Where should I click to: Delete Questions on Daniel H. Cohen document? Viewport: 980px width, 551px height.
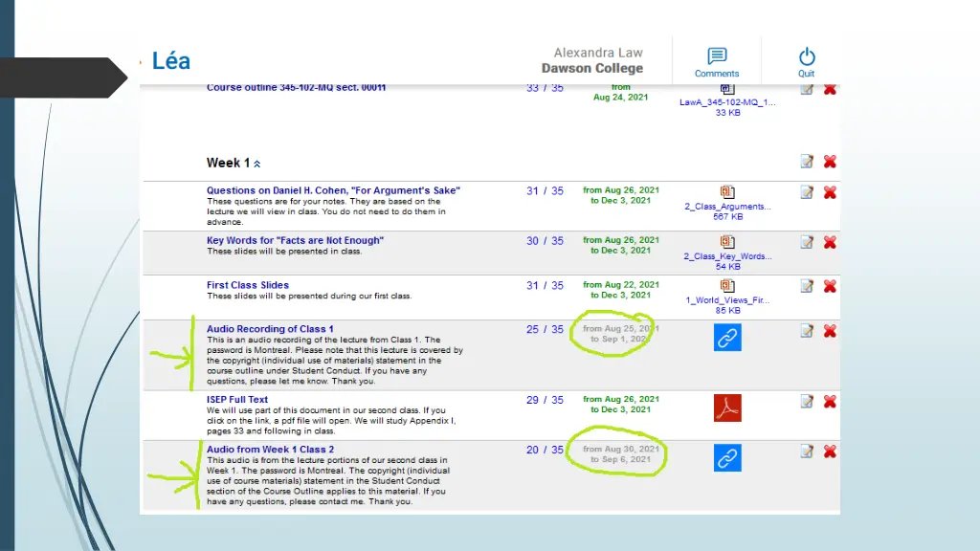[830, 192]
